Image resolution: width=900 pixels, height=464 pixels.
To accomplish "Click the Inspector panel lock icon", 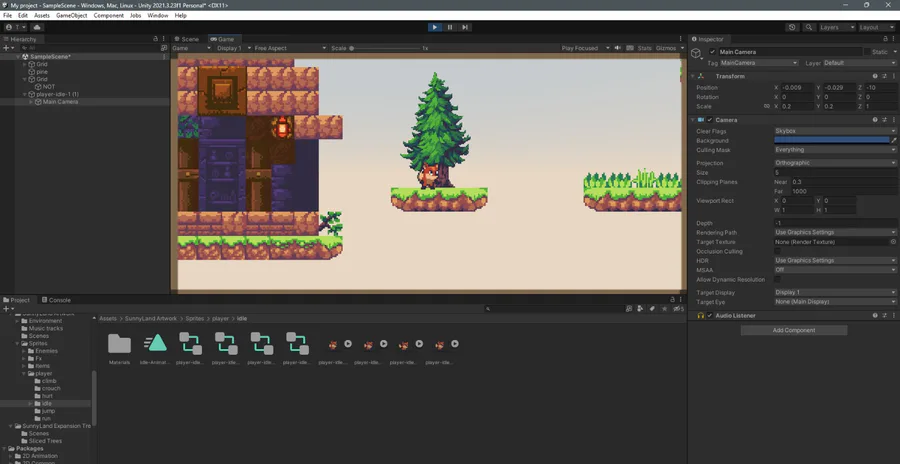I will [886, 39].
